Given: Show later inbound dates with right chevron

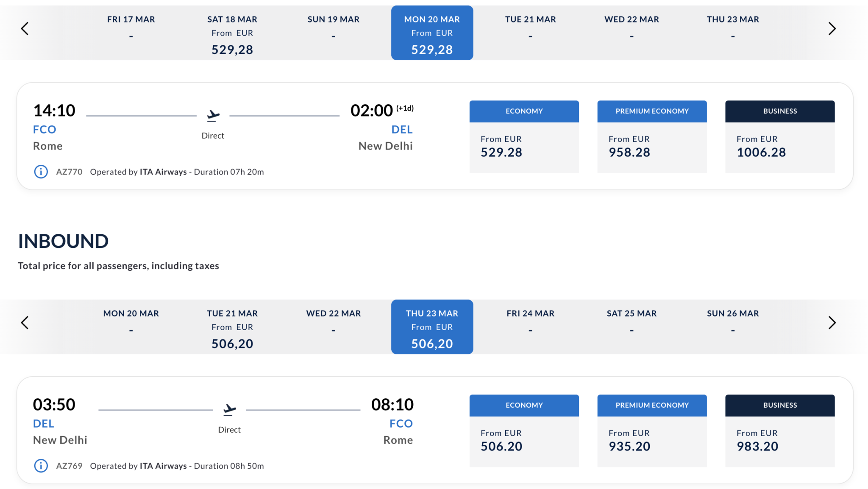Looking at the screenshot, I should [x=832, y=323].
